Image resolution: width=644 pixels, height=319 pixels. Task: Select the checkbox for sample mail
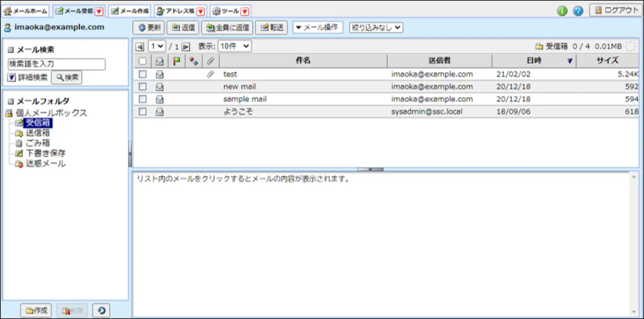pos(143,99)
